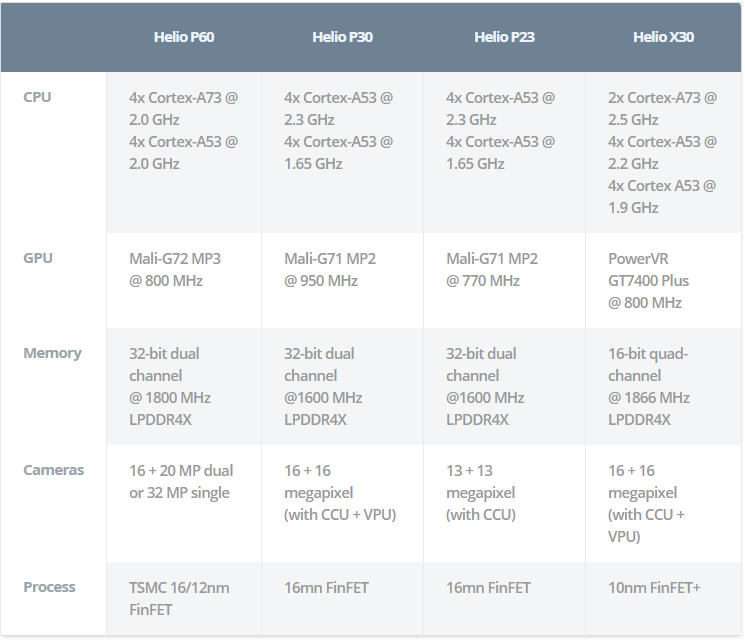This screenshot has height=640, width=745.
Task: Click the Helio P60 CPU cell
Action: point(184,153)
